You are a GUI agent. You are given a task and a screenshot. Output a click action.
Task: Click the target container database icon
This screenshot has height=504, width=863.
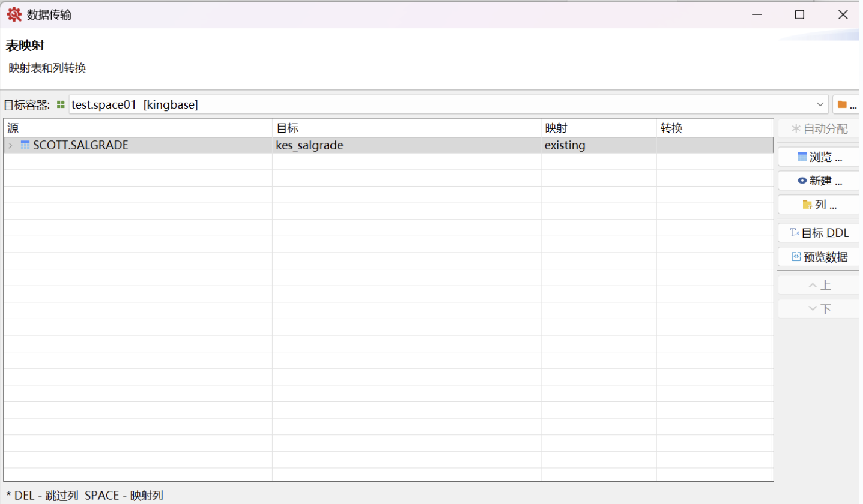61,104
